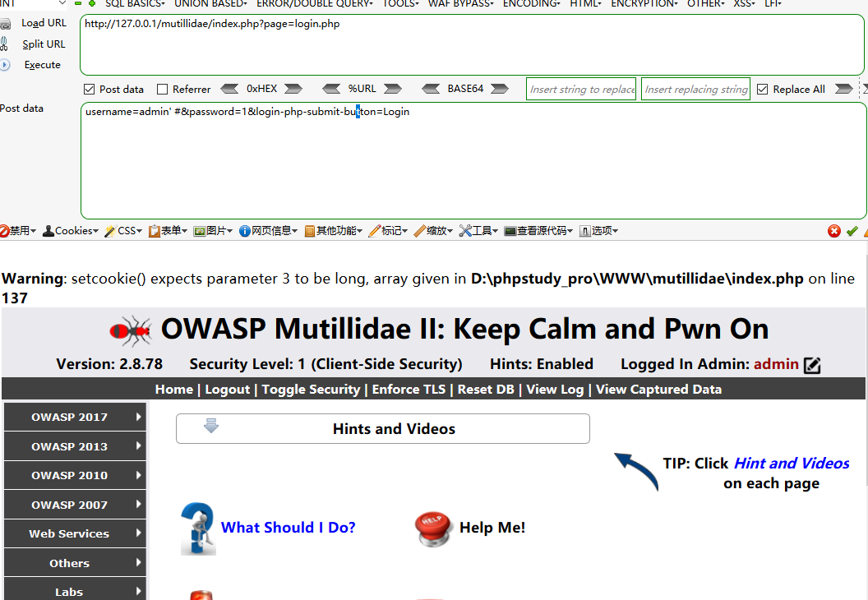
Task: Open the 禁用 (Disable) toolbar menu
Action: pos(18,231)
